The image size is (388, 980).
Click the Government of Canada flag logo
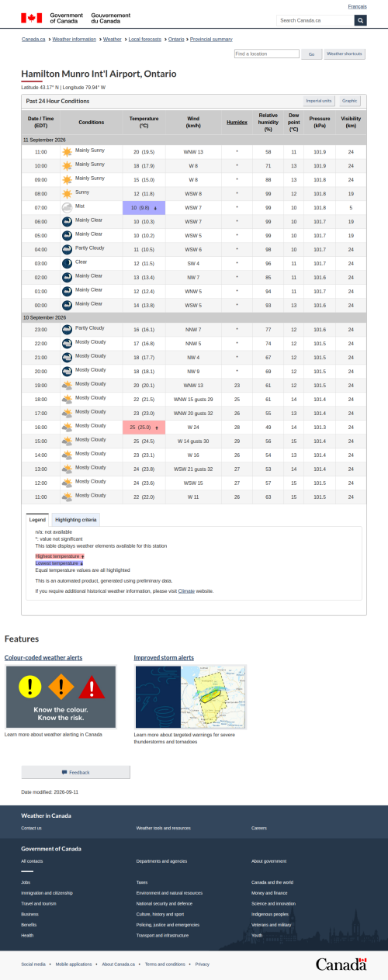pyautogui.click(x=32, y=17)
